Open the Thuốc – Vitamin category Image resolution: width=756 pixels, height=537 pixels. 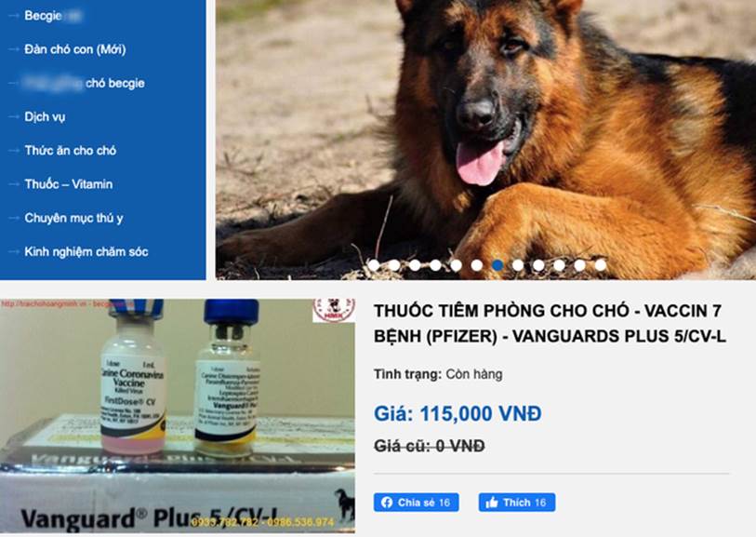[69, 184]
